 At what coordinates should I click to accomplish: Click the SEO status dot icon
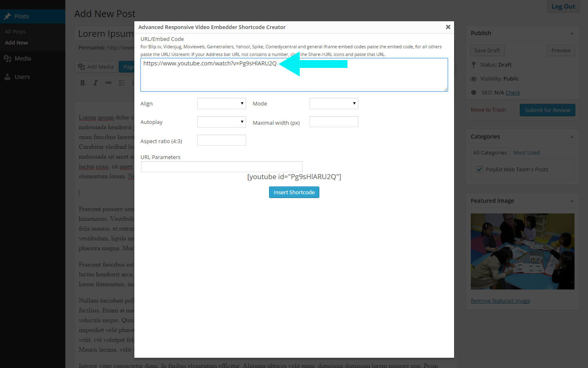tap(474, 92)
